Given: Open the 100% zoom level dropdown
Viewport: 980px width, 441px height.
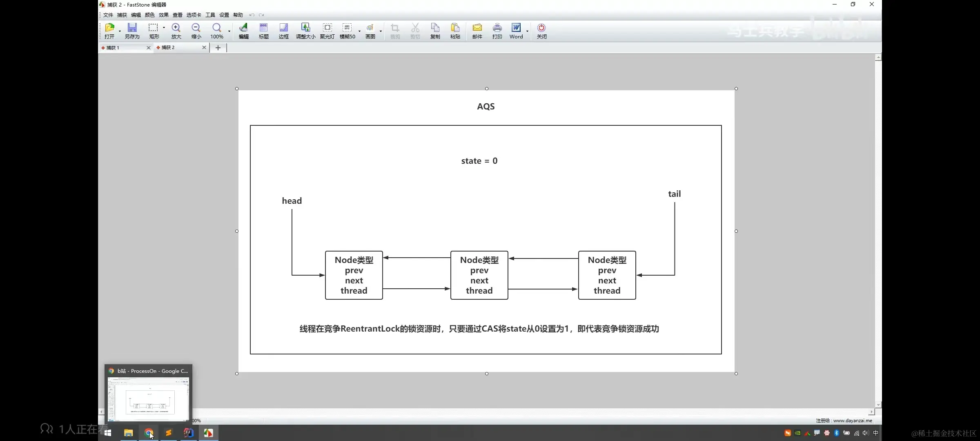Looking at the screenshot, I should pos(229,31).
